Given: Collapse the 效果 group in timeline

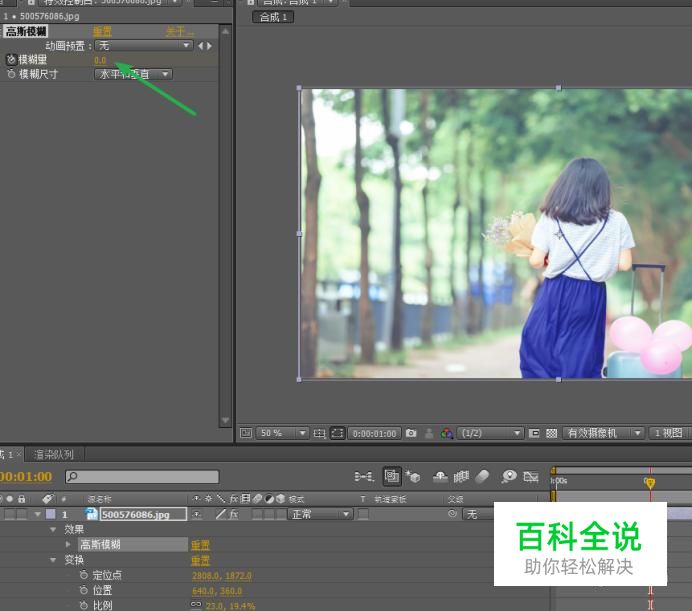Looking at the screenshot, I should tap(53, 529).
